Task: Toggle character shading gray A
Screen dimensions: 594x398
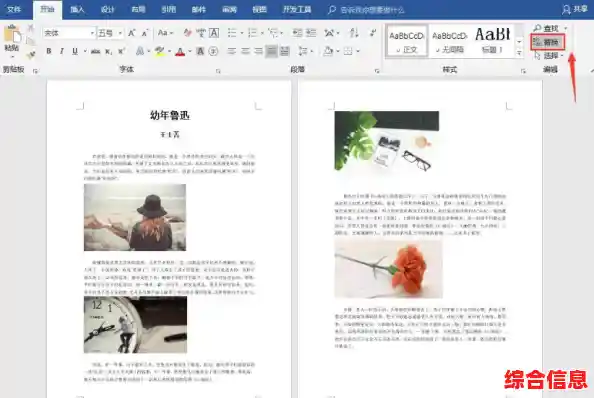Action: click(200, 51)
